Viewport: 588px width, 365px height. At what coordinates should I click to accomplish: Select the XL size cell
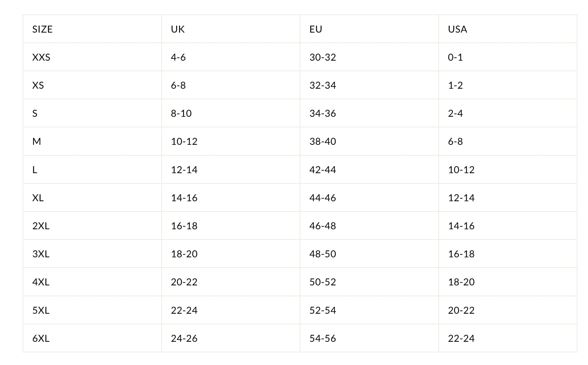coord(38,198)
